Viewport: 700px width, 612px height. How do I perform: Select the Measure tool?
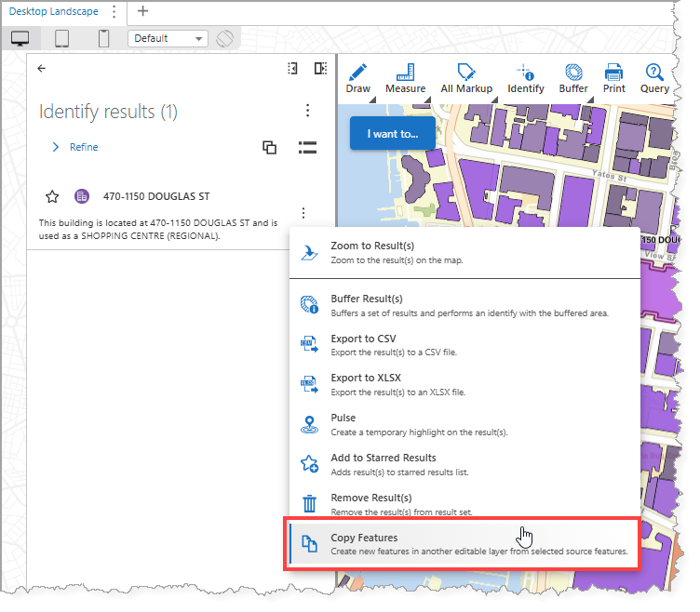[x=405, y=78]
